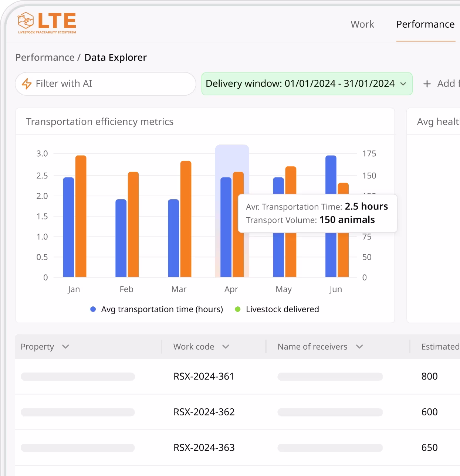The width and height of the screenshot is (460, 476).
Task: Expand the Delivery window chevron
Action: 403,84
